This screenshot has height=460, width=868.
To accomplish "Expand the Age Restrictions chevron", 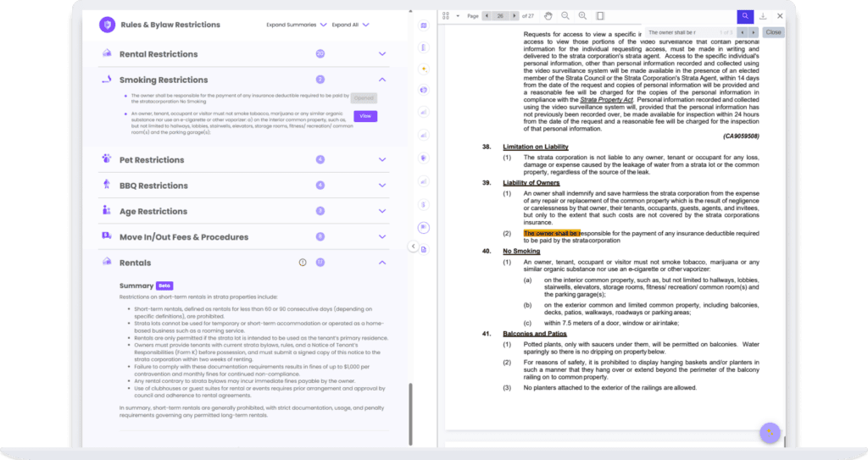I will click(x=382, y=211).
